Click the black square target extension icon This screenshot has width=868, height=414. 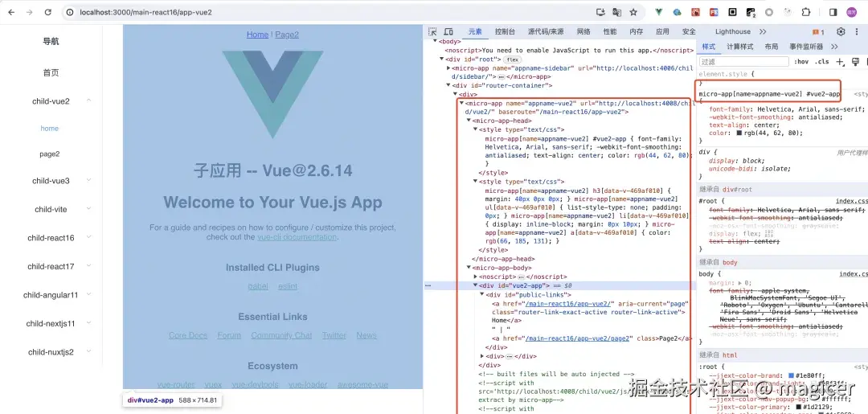pos(732,12)
